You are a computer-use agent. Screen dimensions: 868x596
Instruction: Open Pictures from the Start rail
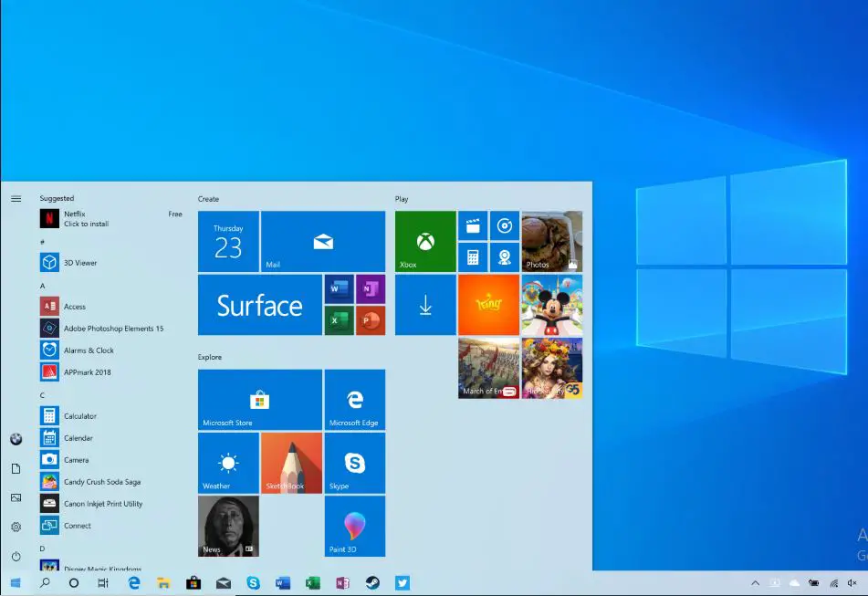16,497
